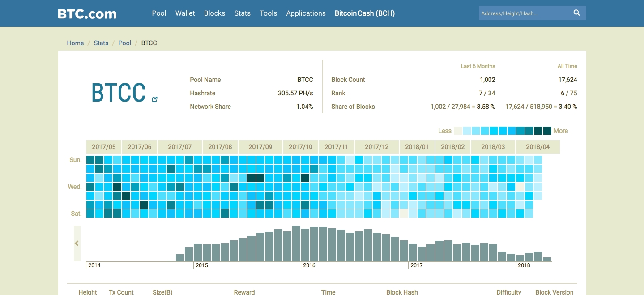Image resolution: width=644 pixels, height=295 pixels.
Task: Click the 2018/03 month header
Action: click(x=493, y=147)
